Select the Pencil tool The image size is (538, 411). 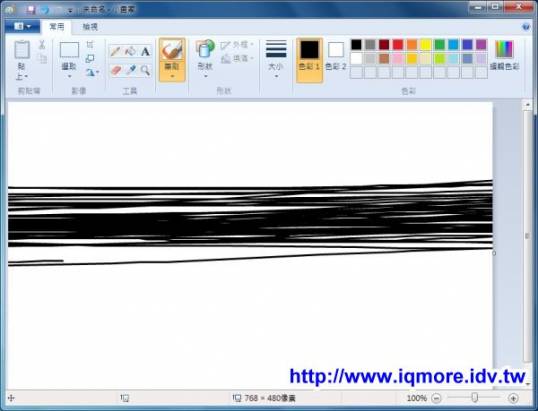116,52
